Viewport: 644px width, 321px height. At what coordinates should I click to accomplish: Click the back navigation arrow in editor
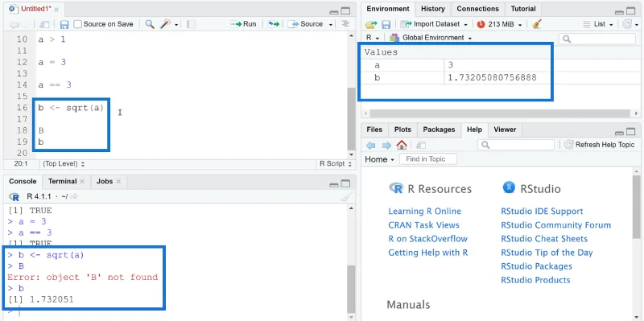coord(14,25)
